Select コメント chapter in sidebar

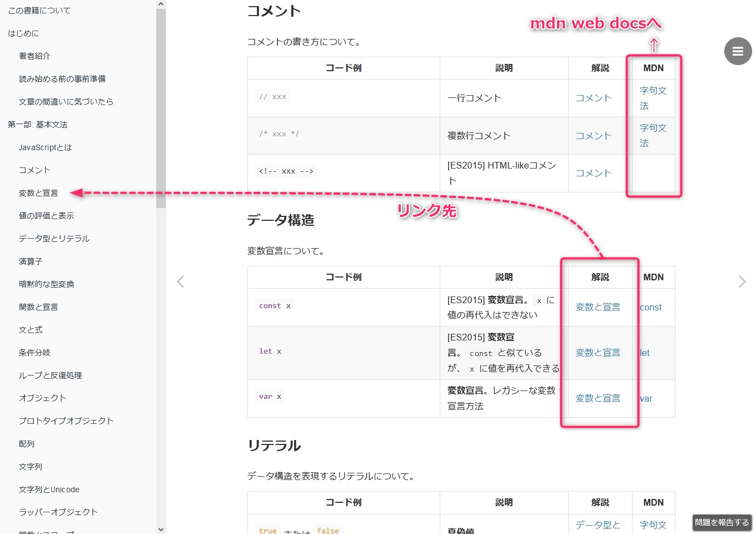[34, 170]
